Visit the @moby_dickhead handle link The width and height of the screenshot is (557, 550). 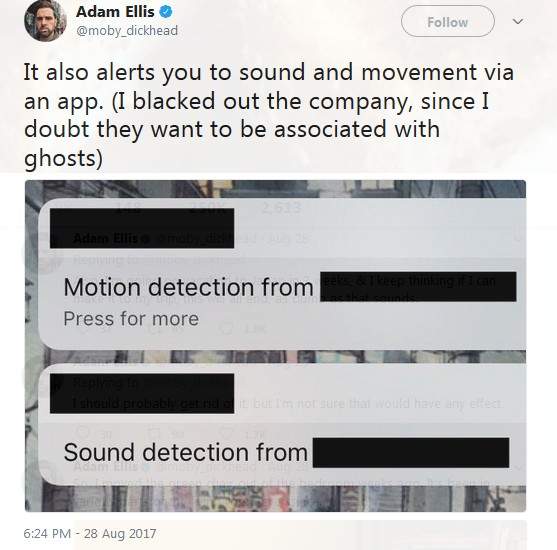pyautogui.click(x=127, y=31)
